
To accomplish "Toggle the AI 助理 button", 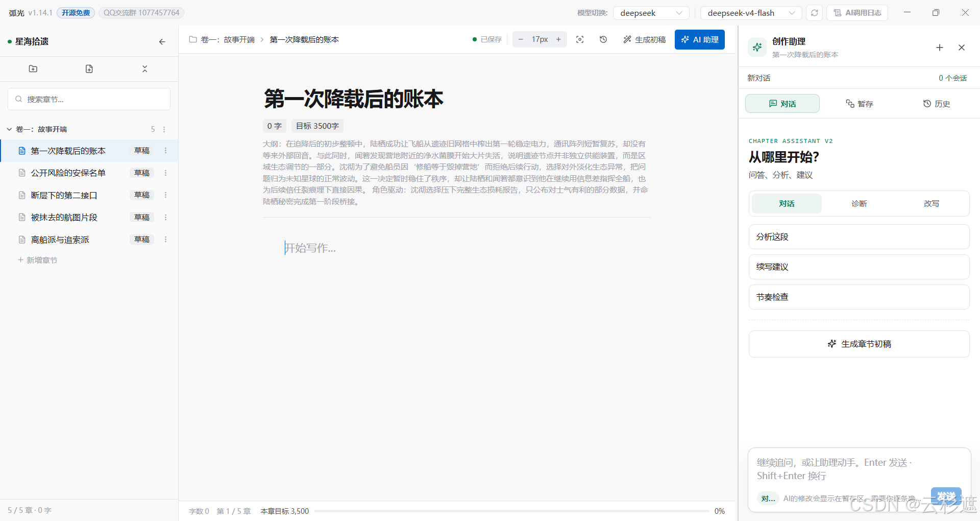I will pos(700,39).
